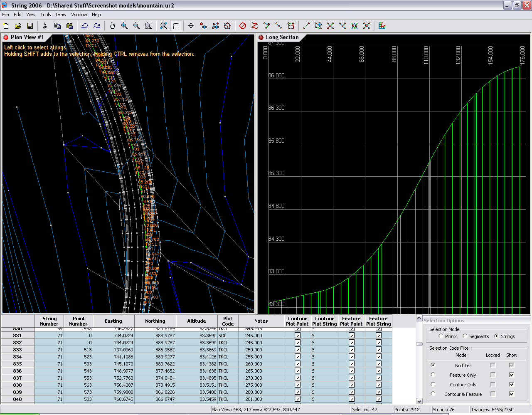Open the Draw menu
The width and height of the screenshot is (532, 415).
pos(61,15)
